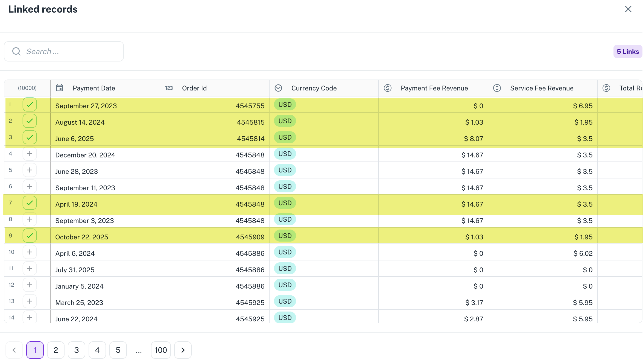The width and height of the screenshot is (643, 364).
Task: Jump to page 100
Action: pos(161,350)
